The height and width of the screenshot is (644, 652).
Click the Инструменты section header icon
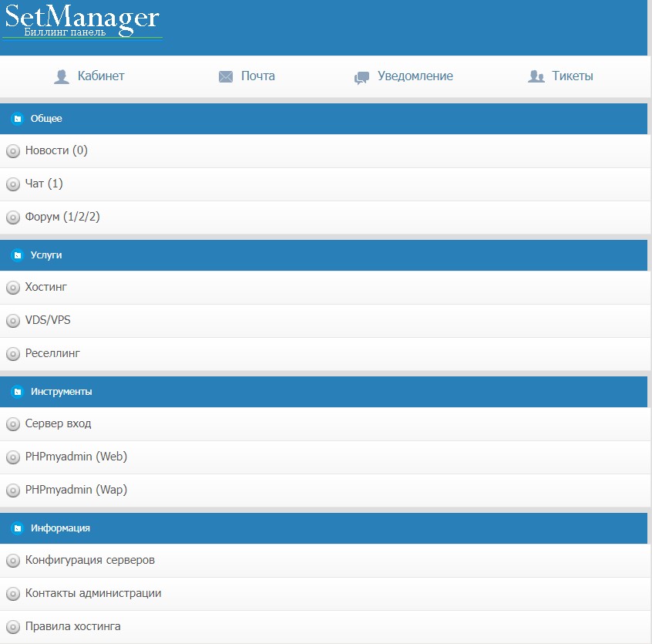pos(17,392)
